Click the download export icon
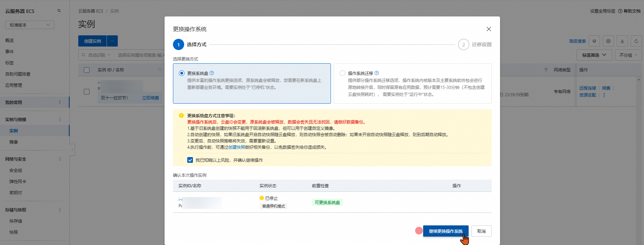Viewport: 644px width, 245px height. (x=622, y=41)
